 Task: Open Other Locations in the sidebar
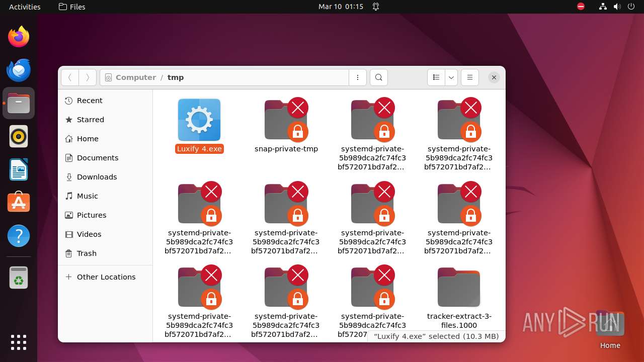coord(105,277)
